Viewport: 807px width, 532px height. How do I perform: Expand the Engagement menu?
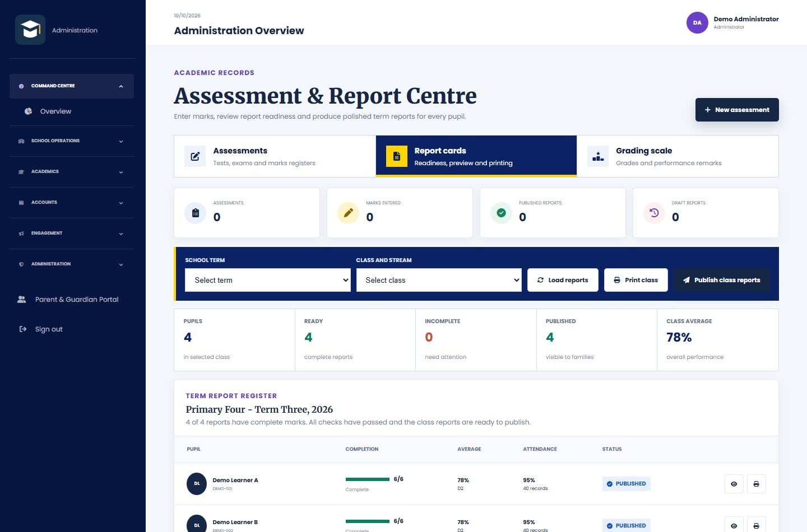coord(72,234)
